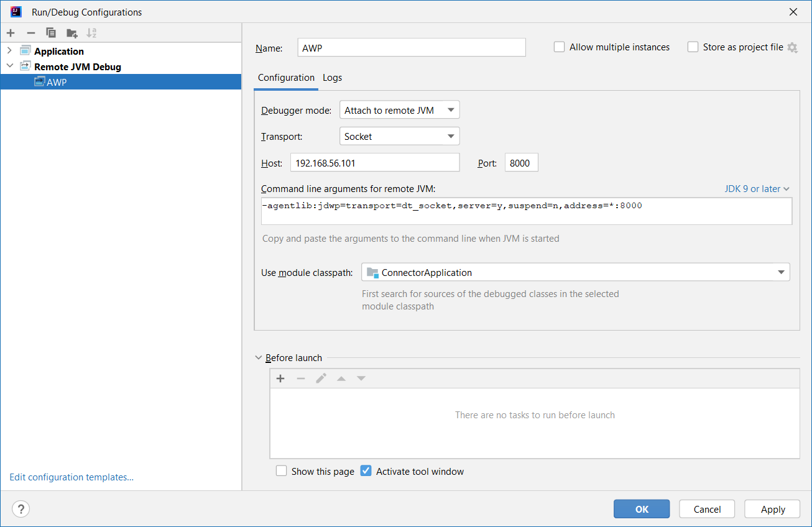Click the Copy Configuration icon
812x527 pixels.
coord(51,33)
